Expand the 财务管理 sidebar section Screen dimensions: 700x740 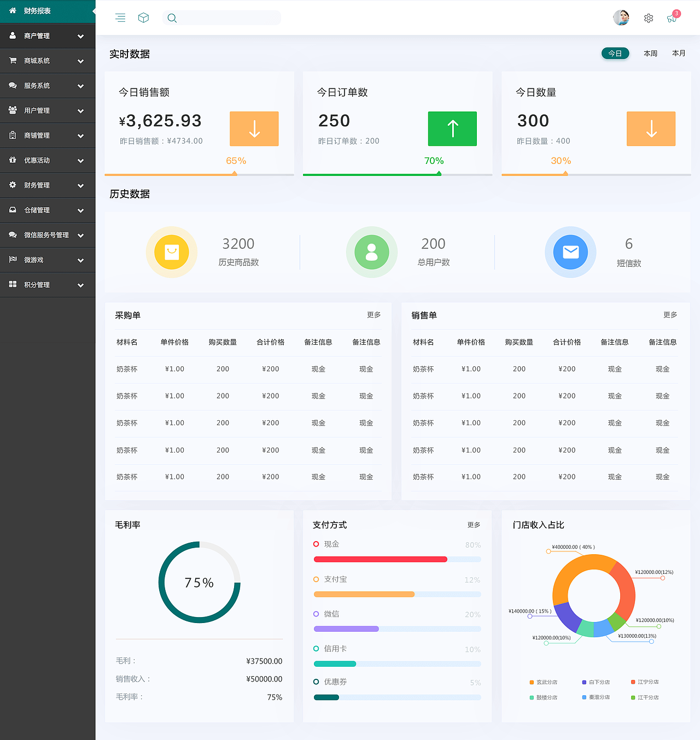[x=80, y=185]
